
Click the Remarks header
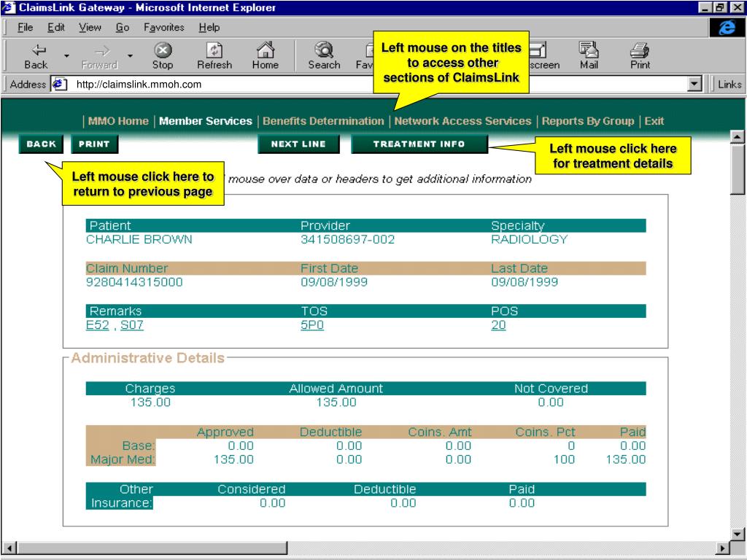115,311
